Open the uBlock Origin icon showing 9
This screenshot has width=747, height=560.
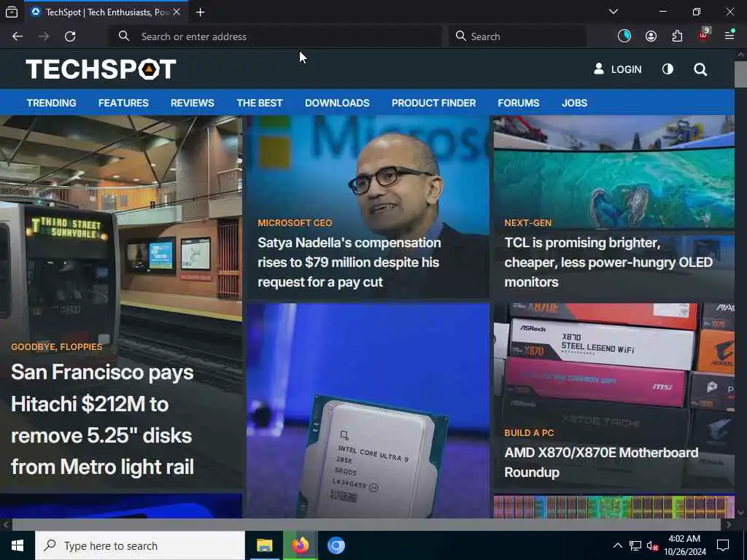pyautogui.click(x=704, y=35)
